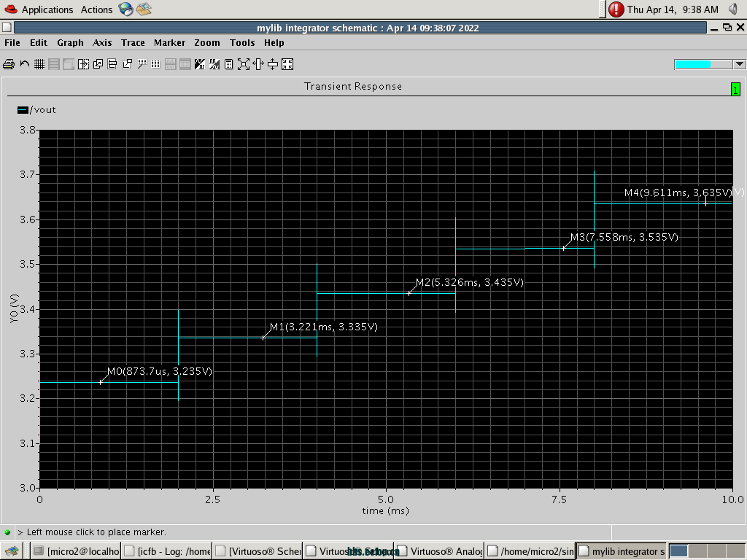Click the clock showing Thu Apr 14

[673, 9]
